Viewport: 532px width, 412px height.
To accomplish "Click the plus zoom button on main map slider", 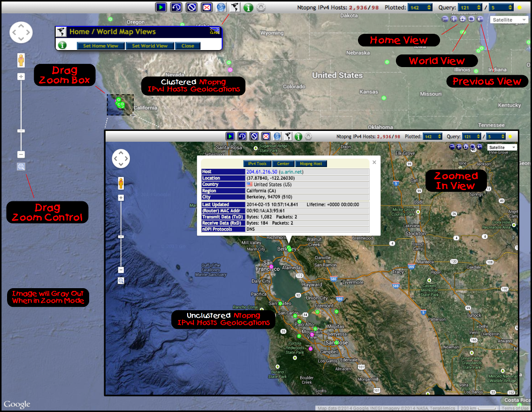I will [x=21, y=76].
